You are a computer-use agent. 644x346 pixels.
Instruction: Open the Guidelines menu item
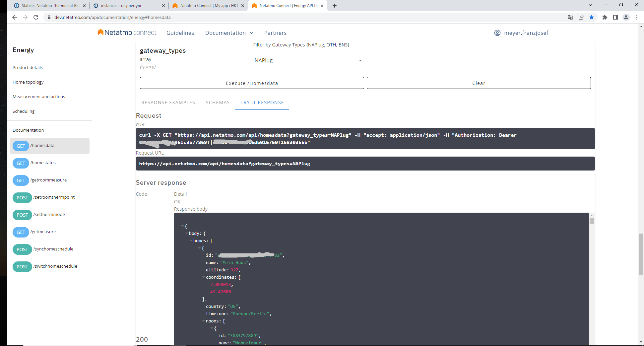pos(180,33)
